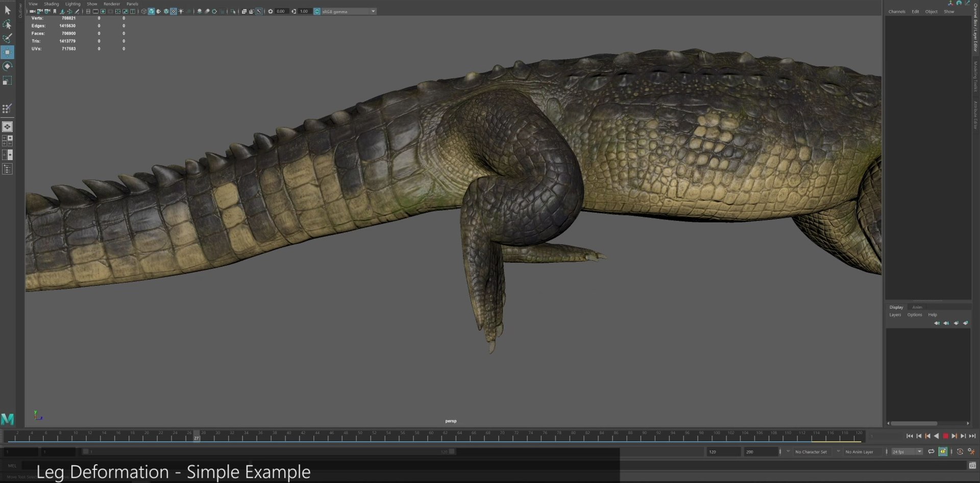Viewport: 980px width, 483px height.
Task: Open the Renderer panel menu
Action: coord(112,4)
